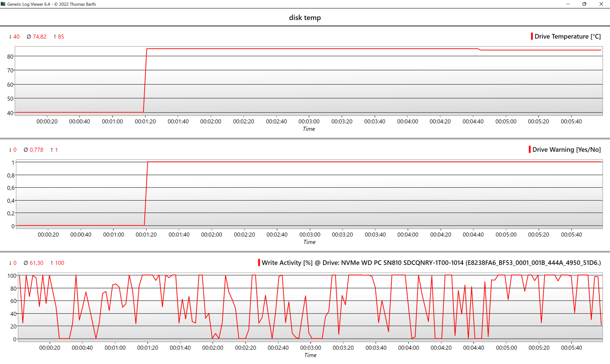This screenshot has width=610, height=364.
Task: Click the divider between temperature and warning charts
Action: tap(305, 138)
